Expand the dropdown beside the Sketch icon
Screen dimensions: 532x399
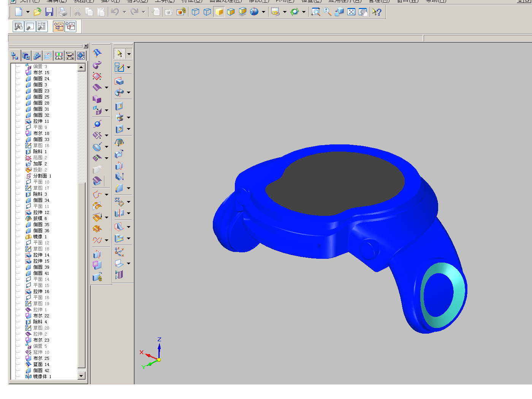point(129,68)
